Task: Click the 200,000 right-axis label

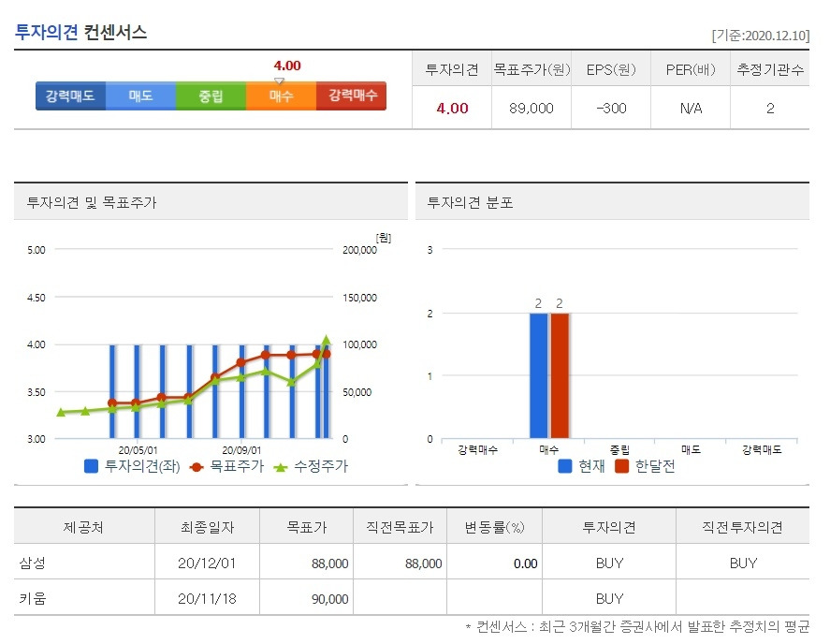Action: [359, 249]
